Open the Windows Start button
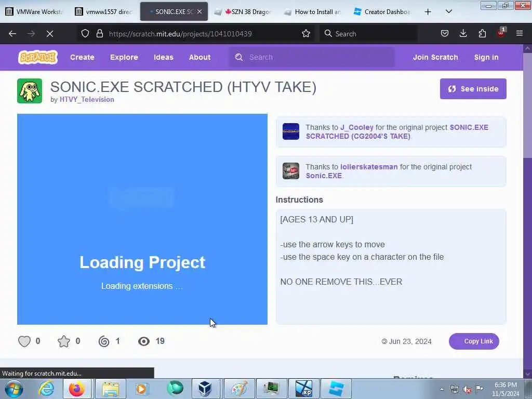The image size is (532, 399). 14,389
